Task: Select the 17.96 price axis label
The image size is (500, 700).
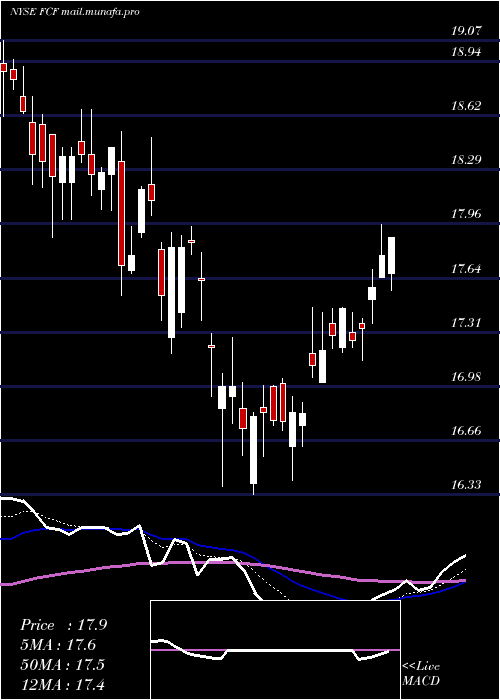Action: [466, 214]
